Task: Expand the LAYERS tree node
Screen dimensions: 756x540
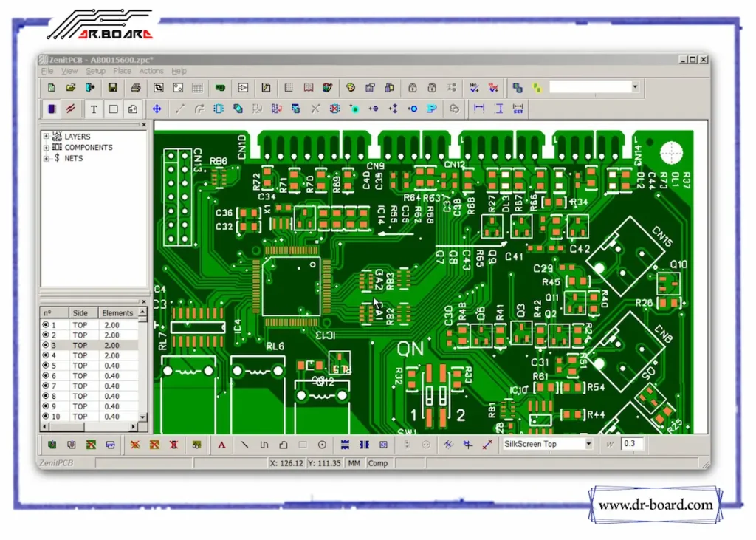Action: (x=47, y=137)
